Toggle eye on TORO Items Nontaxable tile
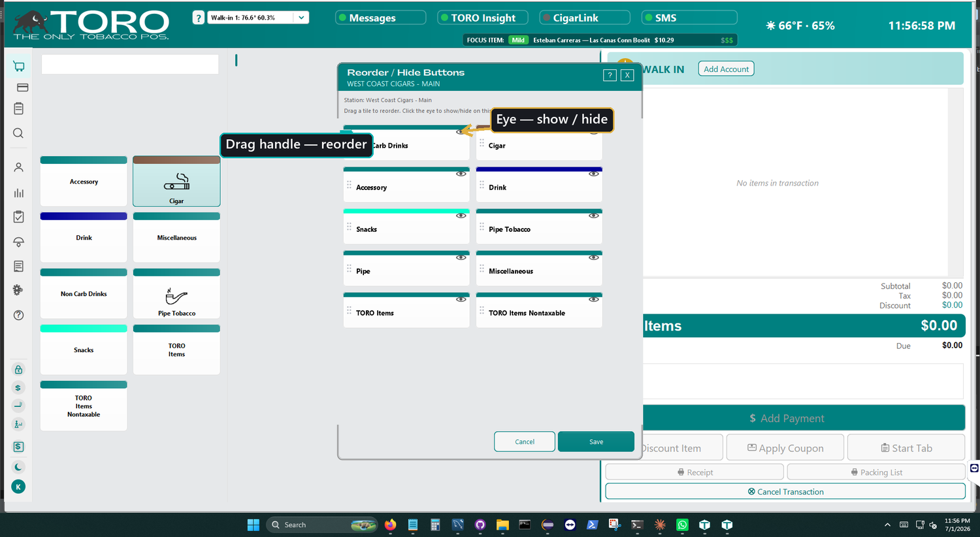The width and height of the screenshot is (980, 537). (593, 299)
